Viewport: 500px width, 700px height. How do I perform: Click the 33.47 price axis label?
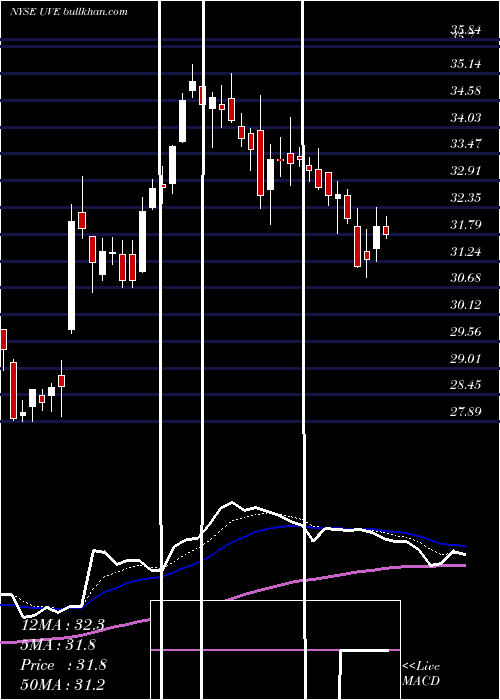pyautogui.click(x=466, y=144)
